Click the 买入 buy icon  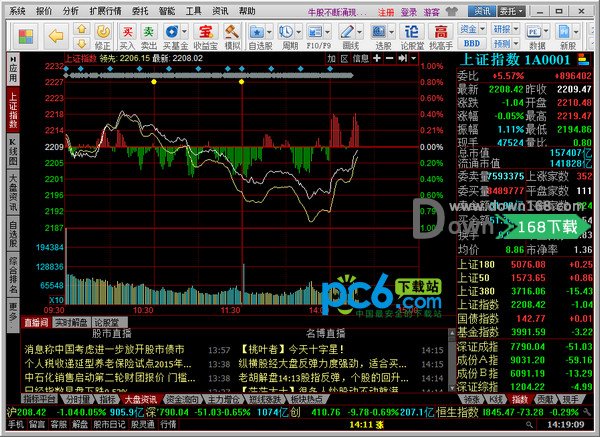point(127,32)
